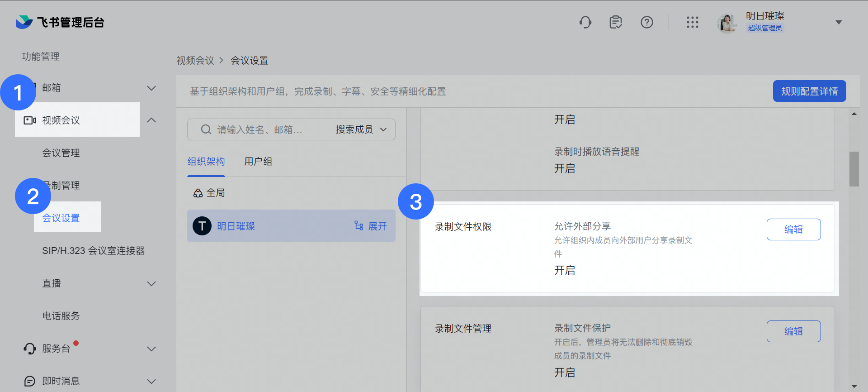
Task: Expand the 即时消息 sidebar chevron
Action: 151,381
